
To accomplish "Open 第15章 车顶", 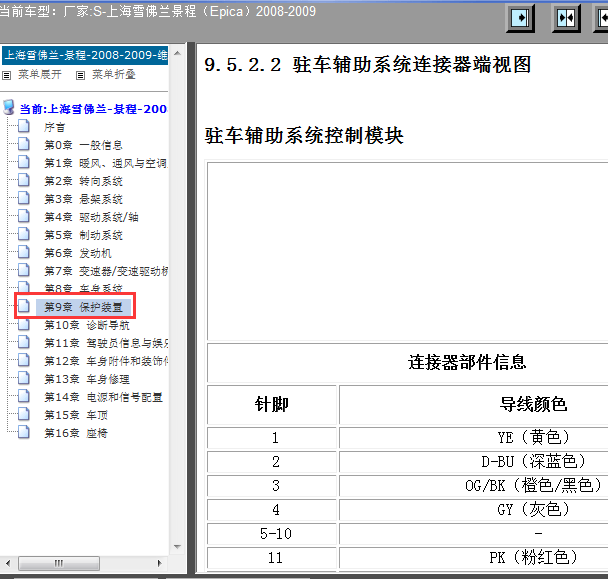I will pos(76,415).
